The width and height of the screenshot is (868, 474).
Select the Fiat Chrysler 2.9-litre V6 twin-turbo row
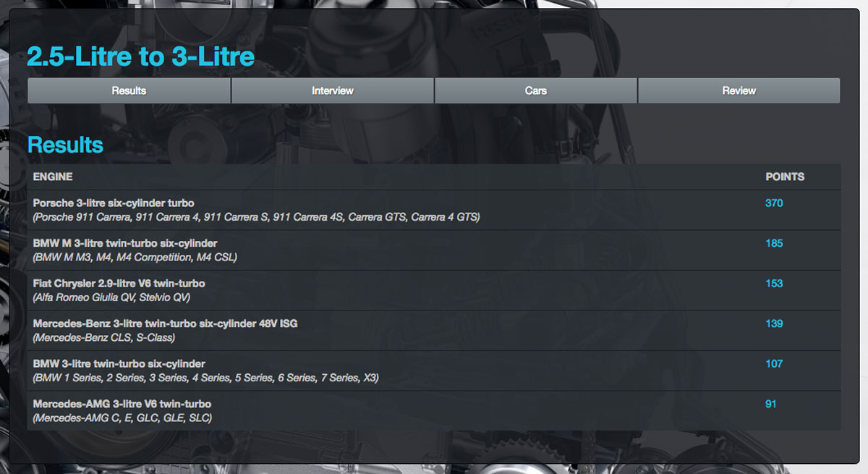coord(119,284)
